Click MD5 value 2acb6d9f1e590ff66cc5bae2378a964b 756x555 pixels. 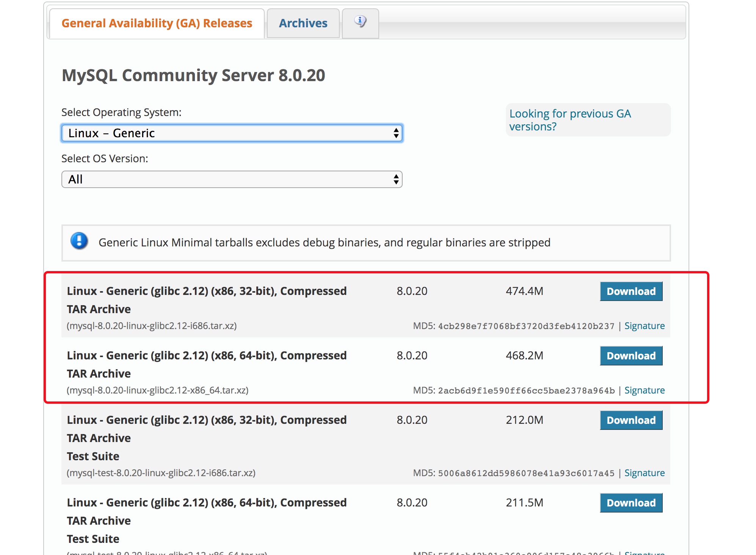526,391
